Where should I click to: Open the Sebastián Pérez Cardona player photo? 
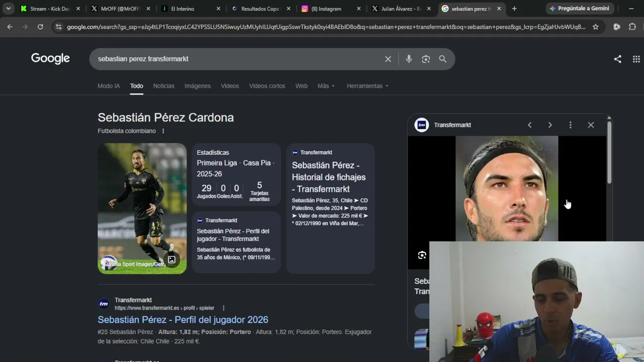point(142,208)
